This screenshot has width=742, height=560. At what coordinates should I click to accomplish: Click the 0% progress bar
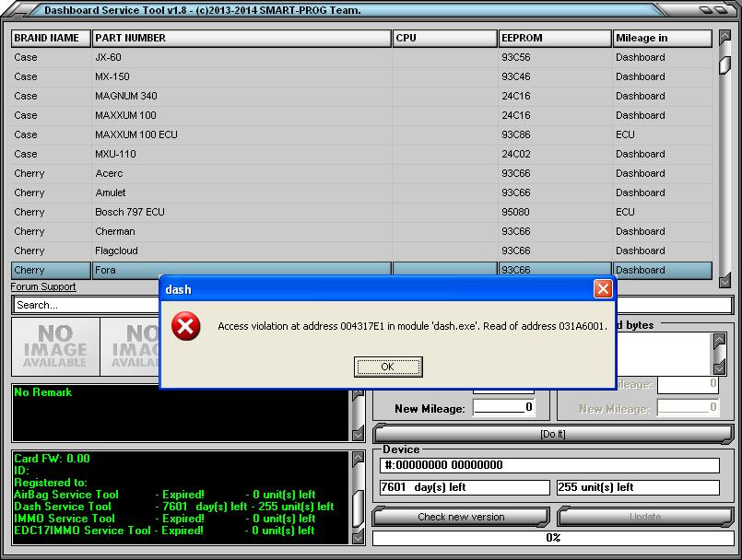pyautogui.click(x=553, y=538)
